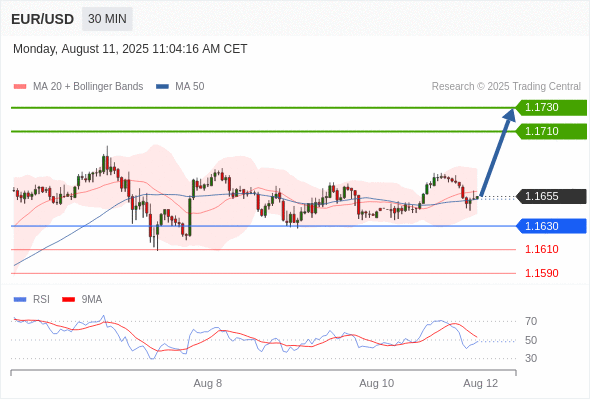Toggle the MA 50 legend label
Viewport: 590px width, 400px height.
(190, 87)
